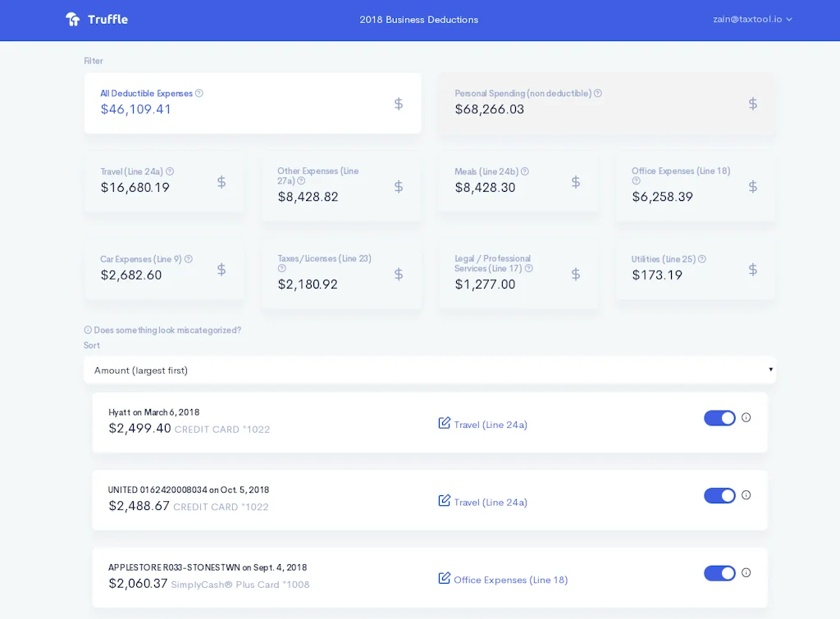Click the info icon beside the Hyatt toggle
Image resolution: width=840 pixels, height=619 pixels.
(x=746, y=417)
